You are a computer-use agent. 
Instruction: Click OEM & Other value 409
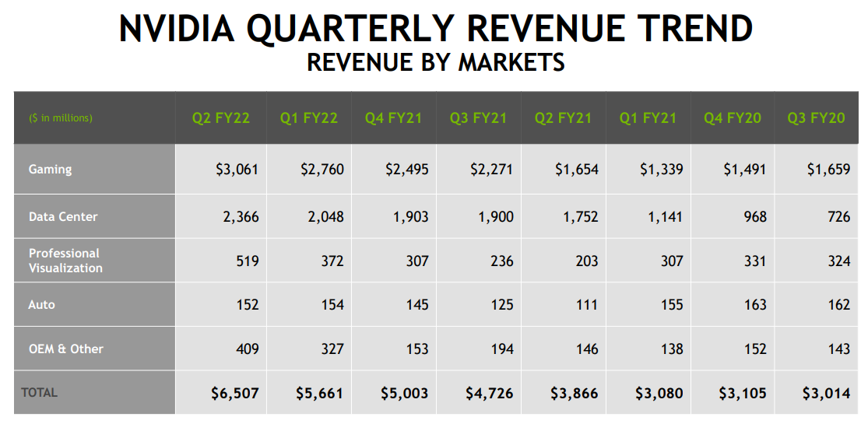[248, 349]
